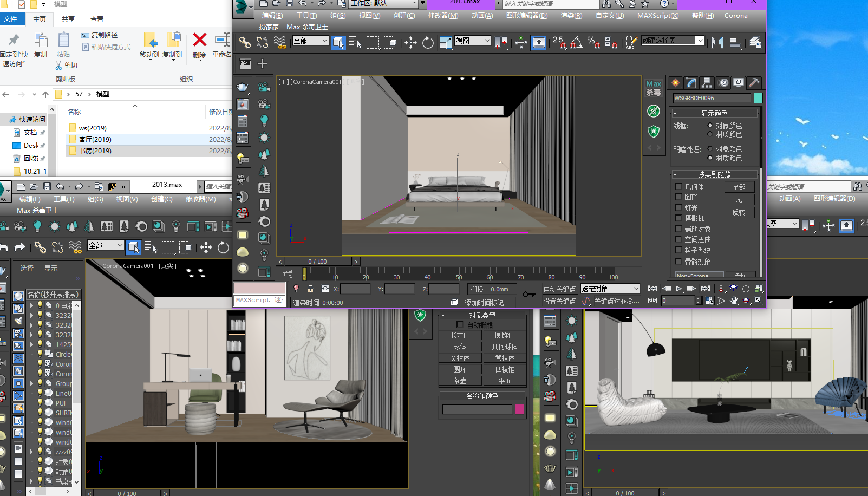Enable Cameras hide checkbox (摄影机)
This screenshot has width=868, height=496.
[678, 218]
